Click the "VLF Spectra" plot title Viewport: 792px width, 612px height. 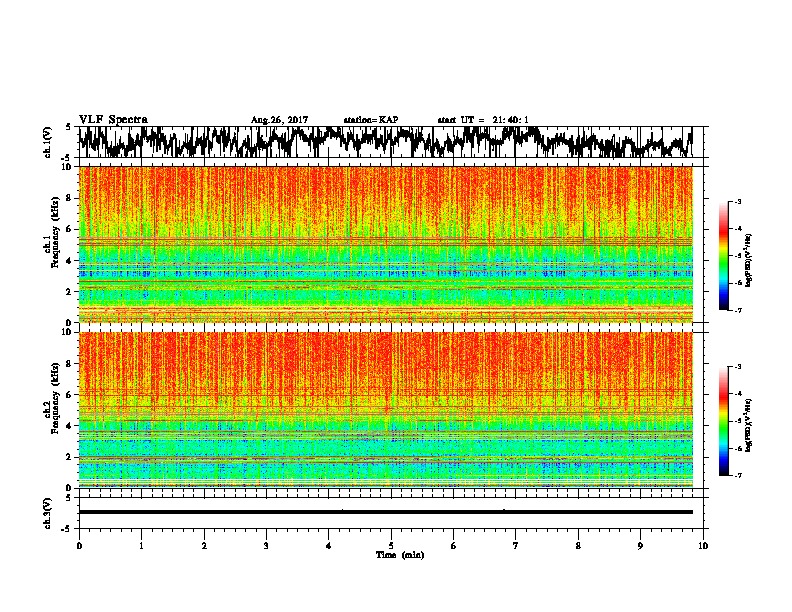pos(113,120)
